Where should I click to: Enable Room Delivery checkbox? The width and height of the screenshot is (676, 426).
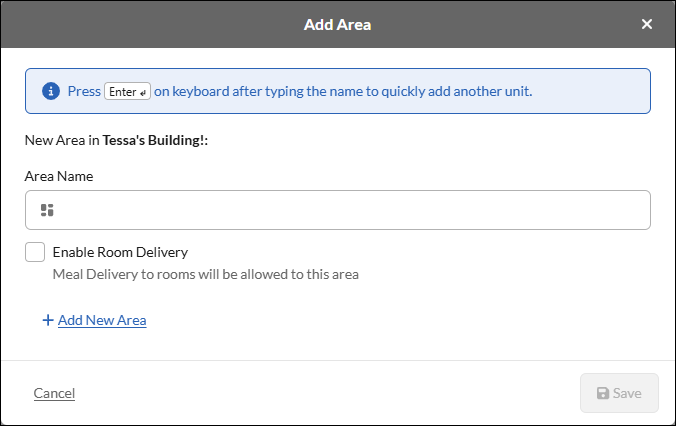tap(35, 252)
